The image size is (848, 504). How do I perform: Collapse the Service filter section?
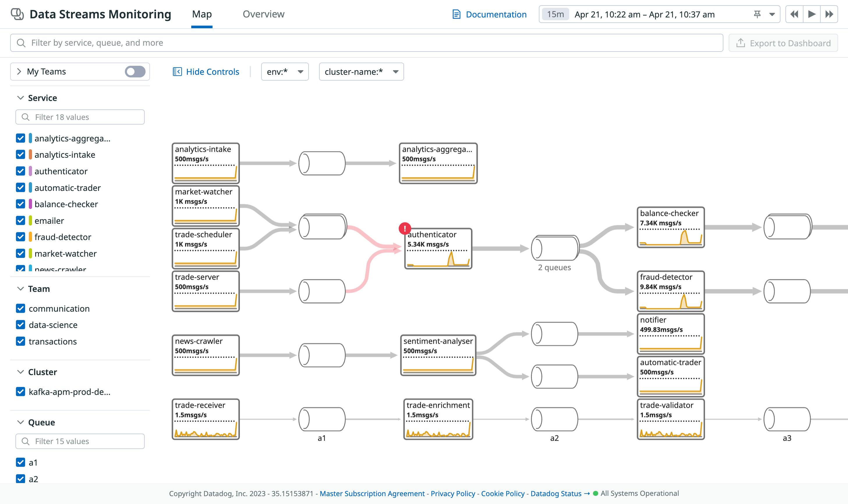pos(21,98)
